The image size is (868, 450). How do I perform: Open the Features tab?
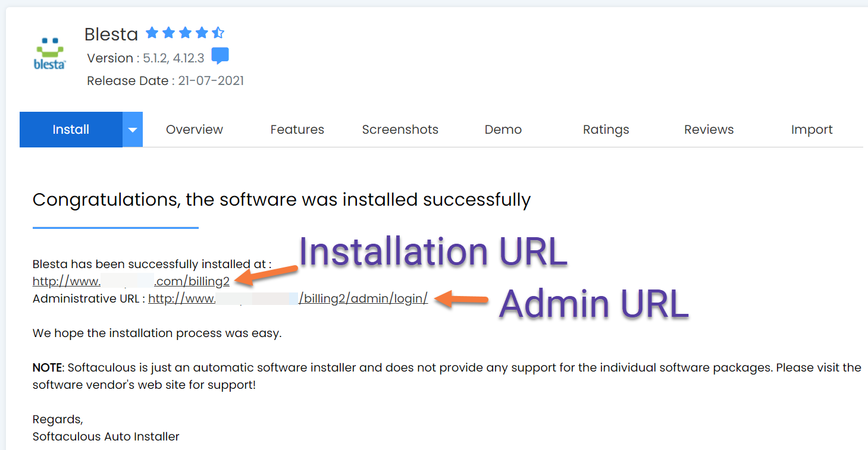coord(297,130)
